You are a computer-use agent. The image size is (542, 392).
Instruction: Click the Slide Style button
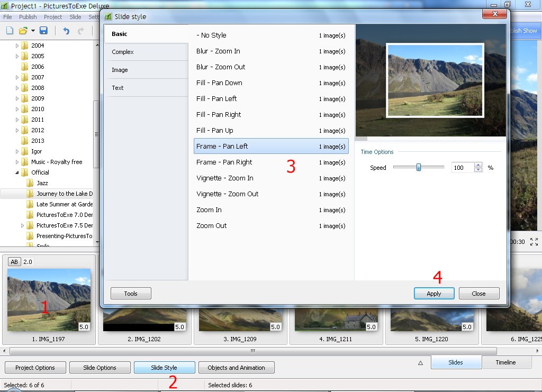pyautogui.click(x=164, y=368)
